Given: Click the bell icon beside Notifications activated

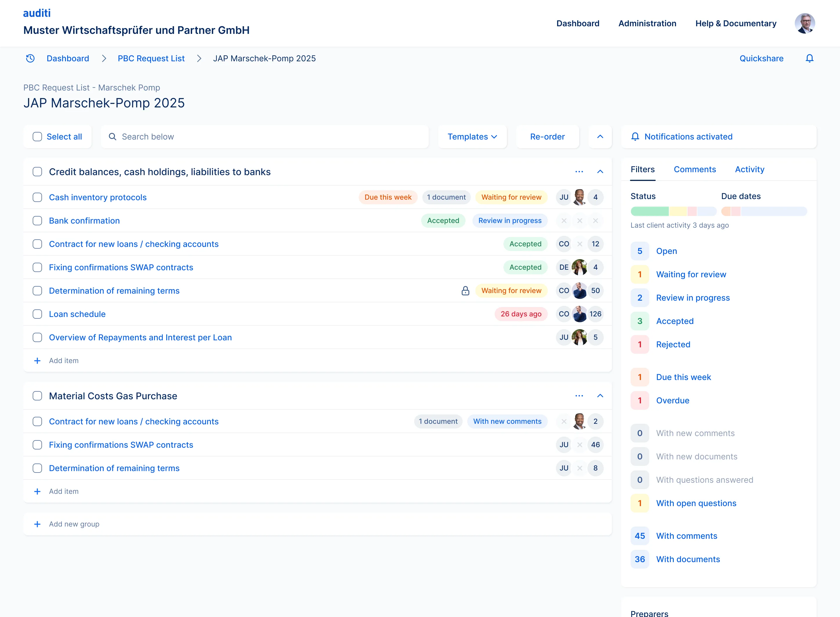Looking at the screenshot, I should pyautogui.click(x=635, y=137).
